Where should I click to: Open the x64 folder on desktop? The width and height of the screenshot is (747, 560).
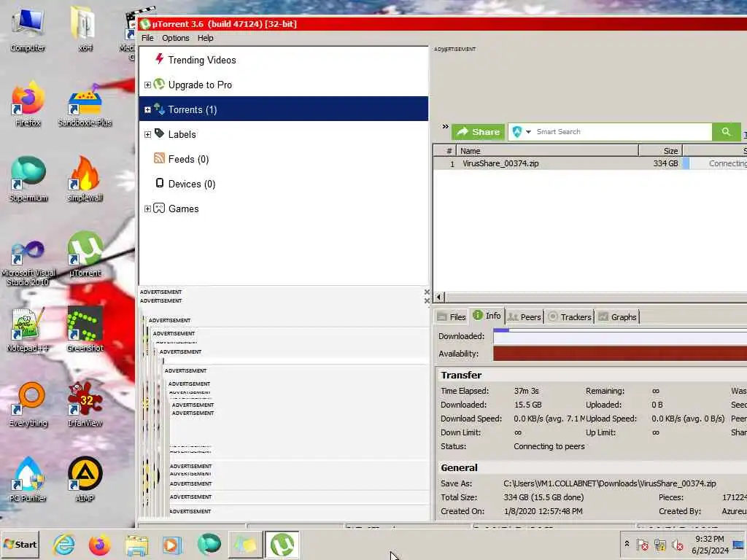tap(85, 28)
